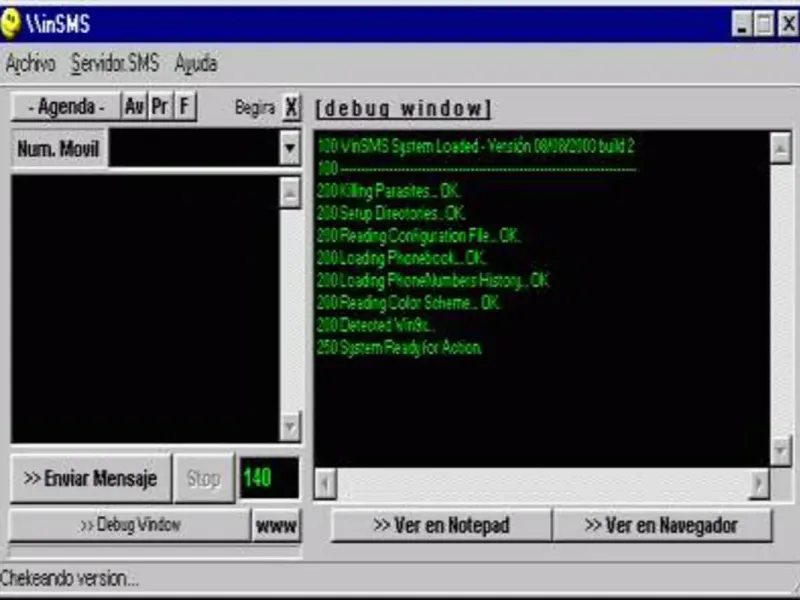
Task: Open the Ayuda menu
Action: 195,64
